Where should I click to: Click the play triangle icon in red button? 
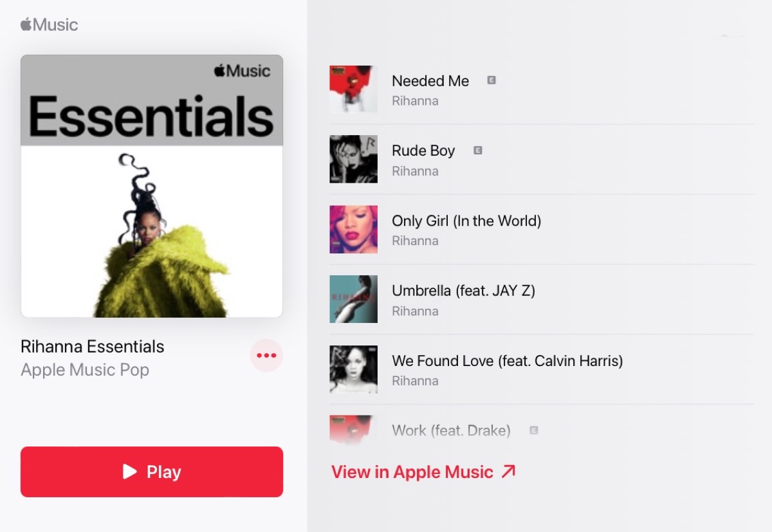[130, 472]
